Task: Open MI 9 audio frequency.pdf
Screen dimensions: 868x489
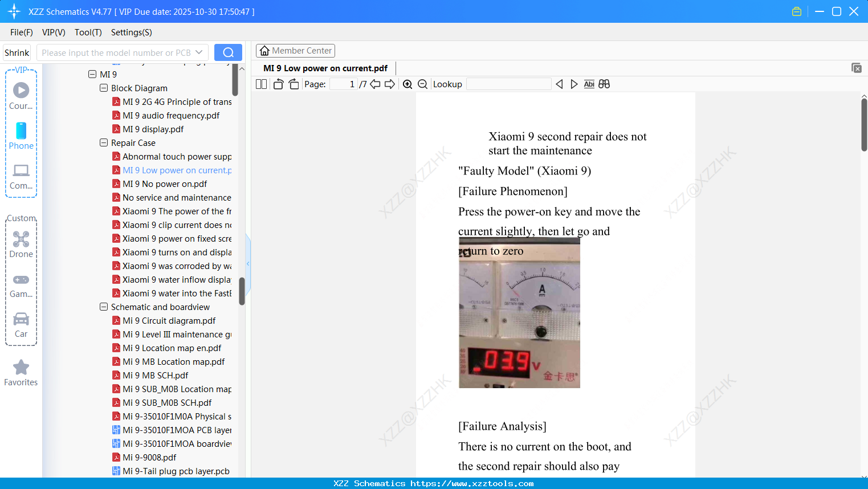Action: pos(166,115)
